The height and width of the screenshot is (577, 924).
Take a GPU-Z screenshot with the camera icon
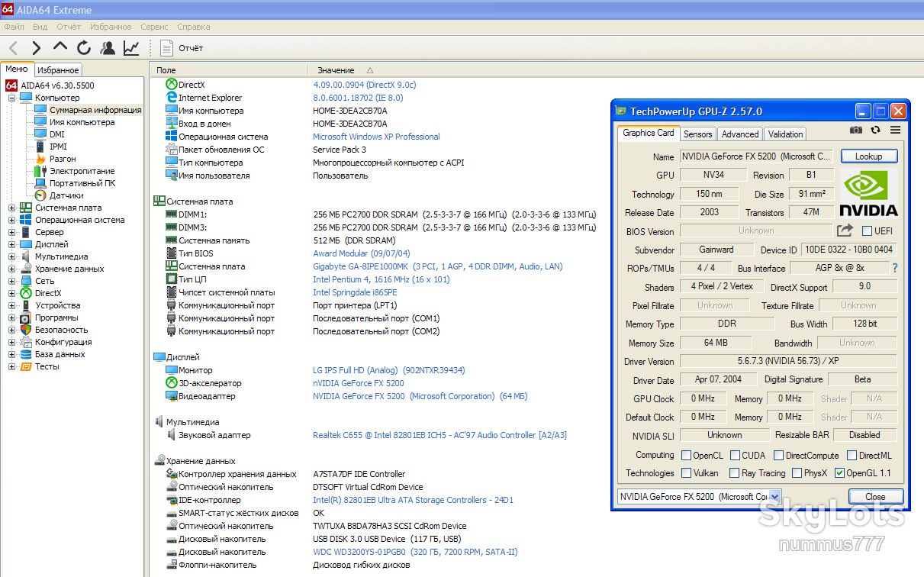click(x=856, y=131)
